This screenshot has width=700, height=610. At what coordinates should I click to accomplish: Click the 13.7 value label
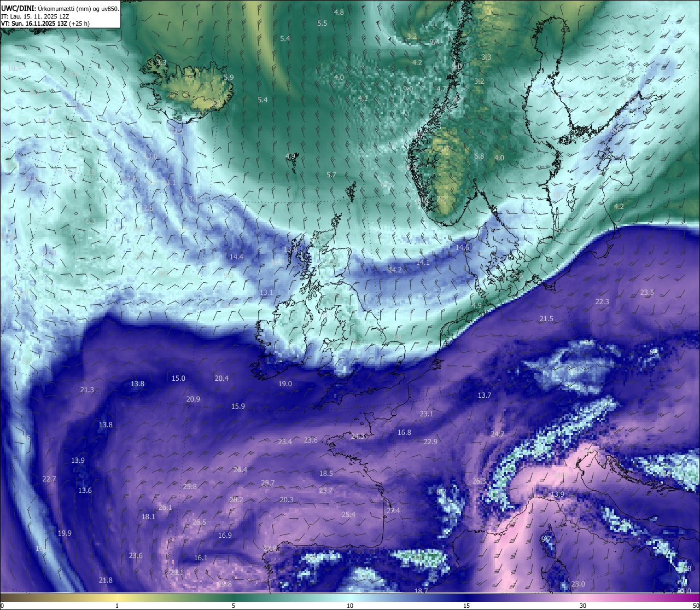pos(485,396)
